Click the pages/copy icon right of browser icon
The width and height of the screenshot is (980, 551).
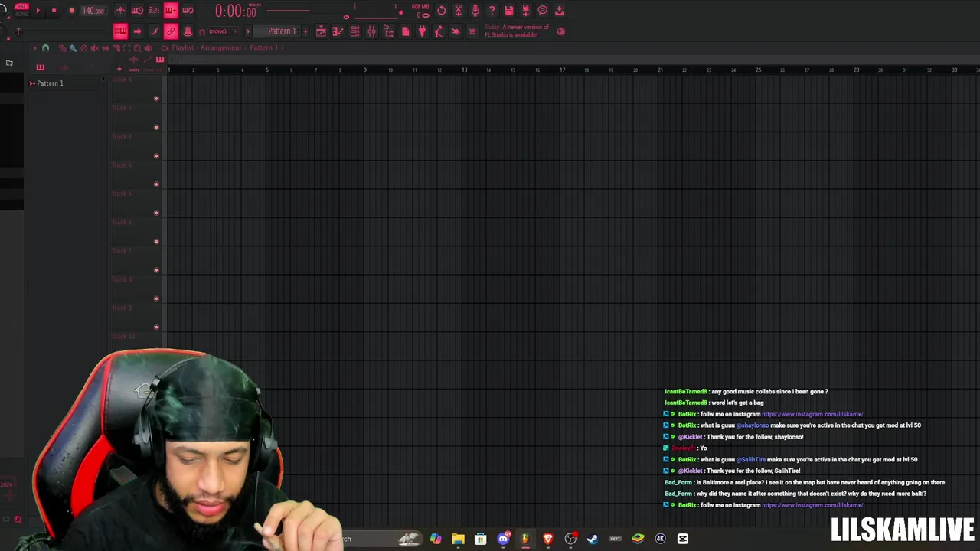(x=405, y=31)
